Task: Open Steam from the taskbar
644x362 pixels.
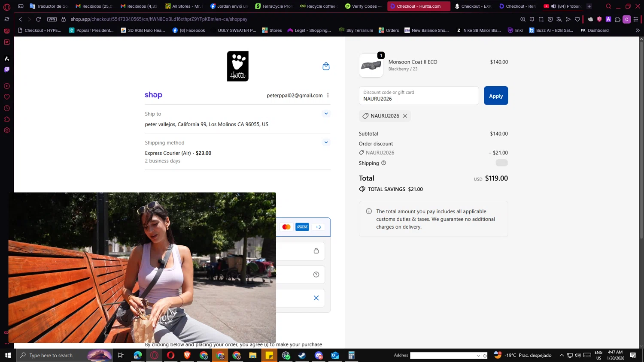Action: (302, 355)
